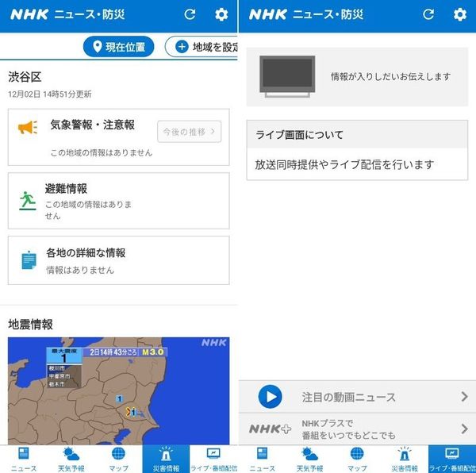Open the earthquake map thumbnail
The image size is (476, 473).
pos(119,391)
